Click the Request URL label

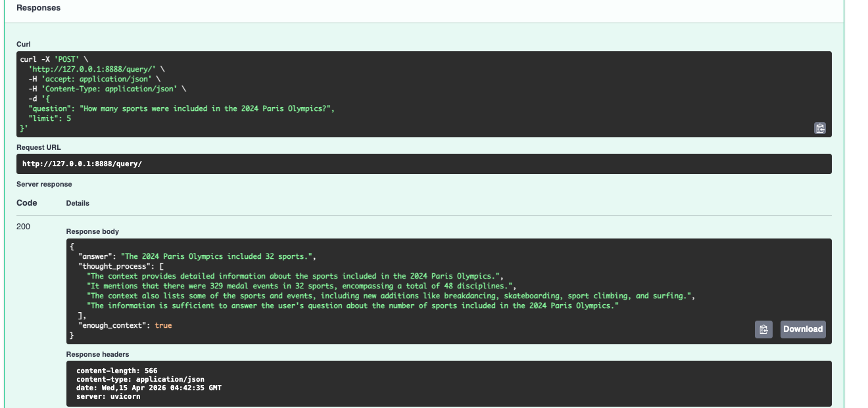(39, 147)
